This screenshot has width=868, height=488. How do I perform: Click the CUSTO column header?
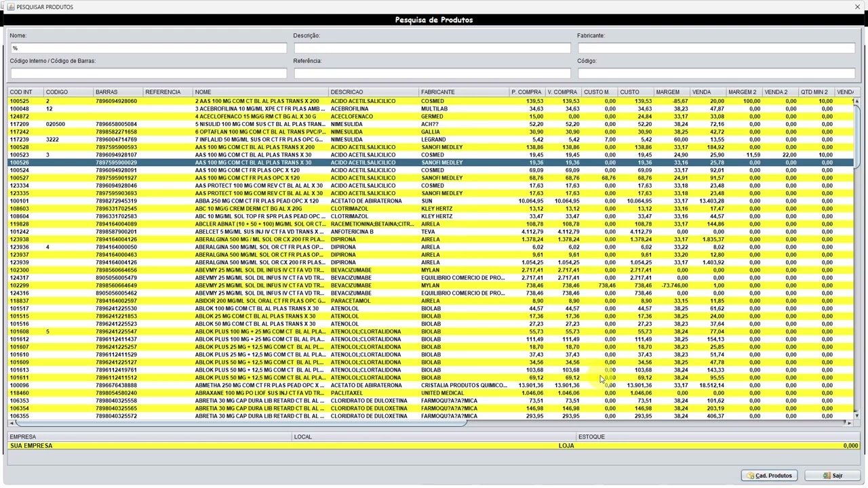[x=635, y=92]
